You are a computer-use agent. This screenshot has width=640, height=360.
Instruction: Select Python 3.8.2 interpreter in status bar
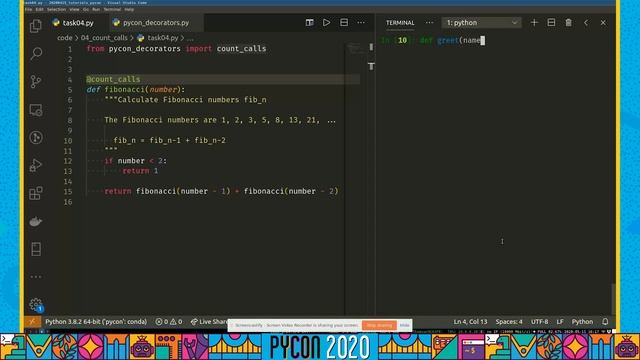(x=96, y=322)
